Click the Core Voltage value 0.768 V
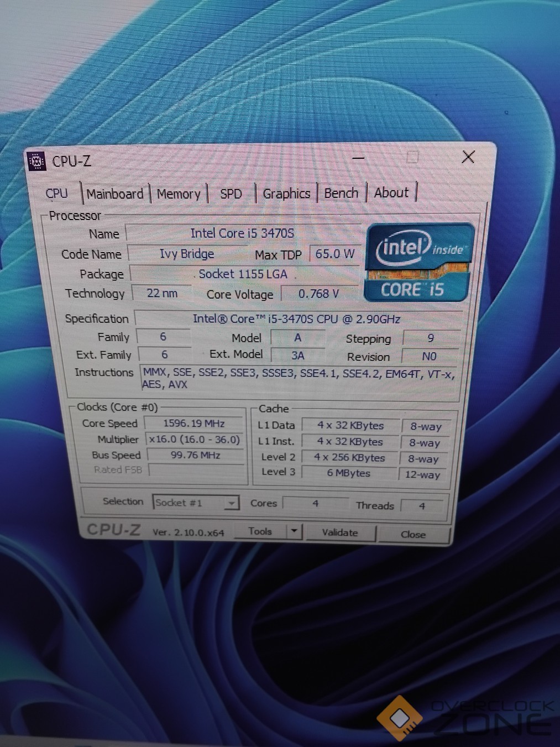Viewport: 560px width, 747px height. click(x=319, y=294)
